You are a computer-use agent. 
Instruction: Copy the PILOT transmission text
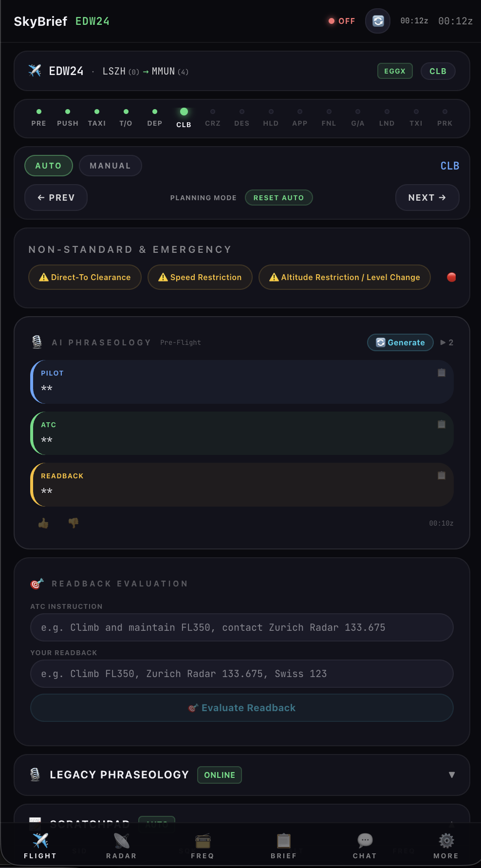pyautogui.click(x=442, y=373)
